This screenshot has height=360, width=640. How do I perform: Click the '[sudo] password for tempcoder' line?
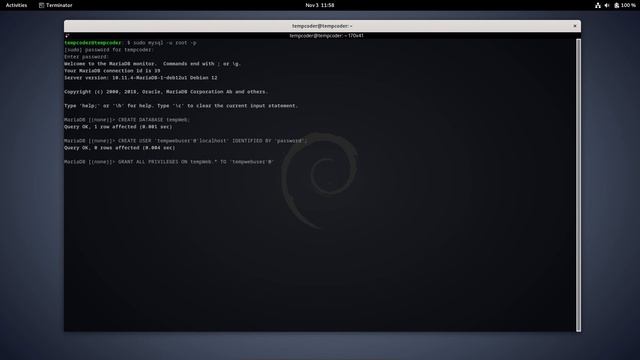[x=109, y=50]
